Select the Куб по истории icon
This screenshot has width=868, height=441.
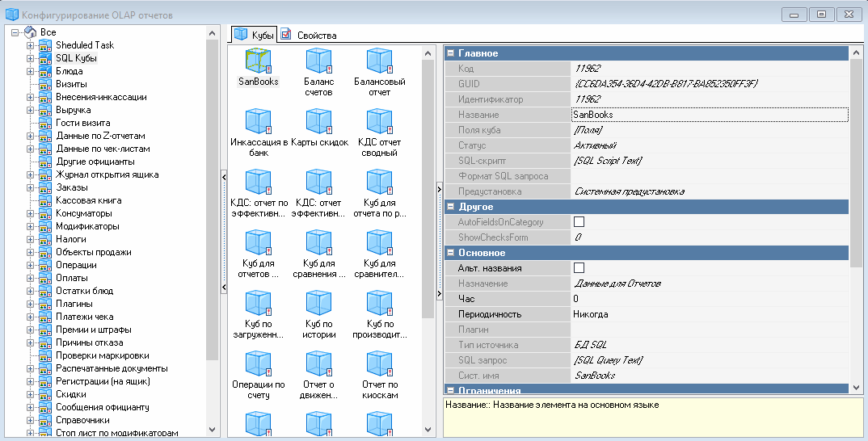(x=318, y=304)
